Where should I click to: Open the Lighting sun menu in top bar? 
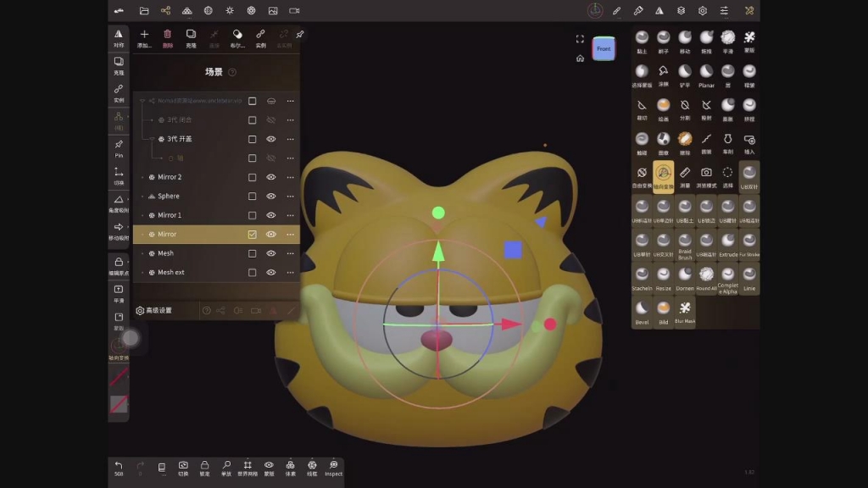[x=230, y=10]
